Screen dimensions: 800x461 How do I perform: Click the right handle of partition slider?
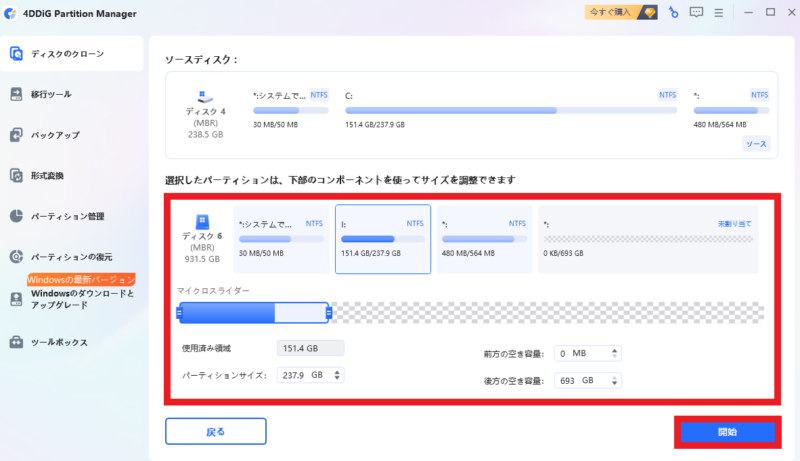tap(328, 313)
